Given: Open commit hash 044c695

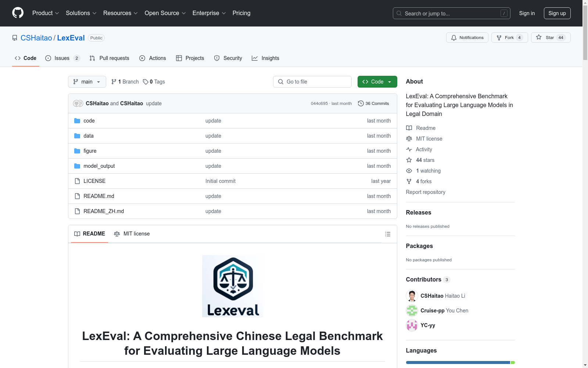Looking at the screenshot, I should click(x=319, y=103).
